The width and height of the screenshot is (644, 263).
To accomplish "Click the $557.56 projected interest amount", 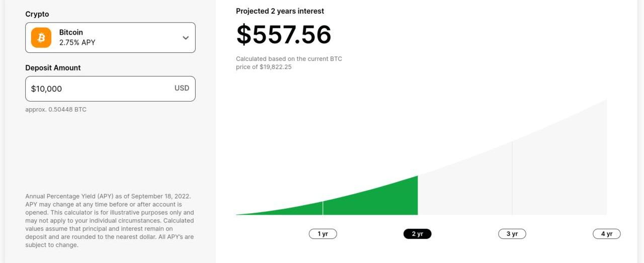I will pyautogui.click(x=284, y=35).
